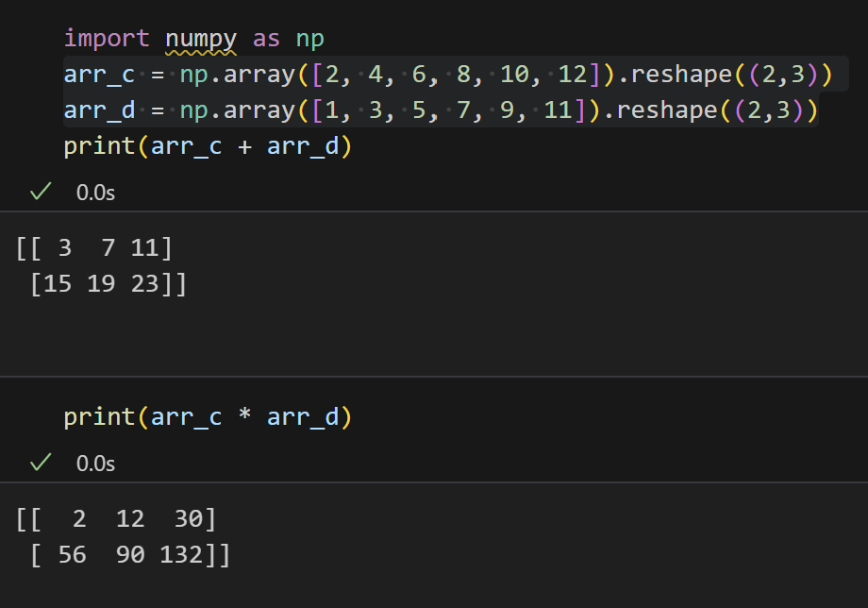The width and height of the screenshot is (868, 608).
Task: Select the print(arr_c + arr_d) statement
Action: point(208,146)
